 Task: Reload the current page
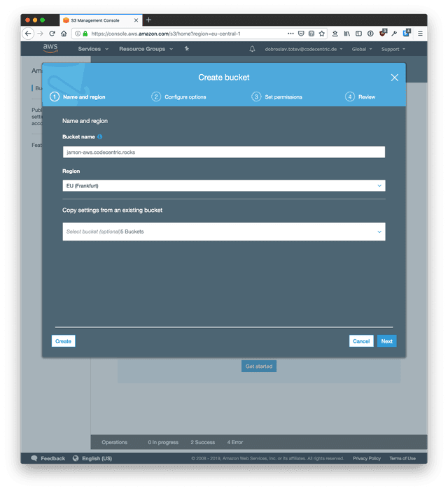point(52,33)
